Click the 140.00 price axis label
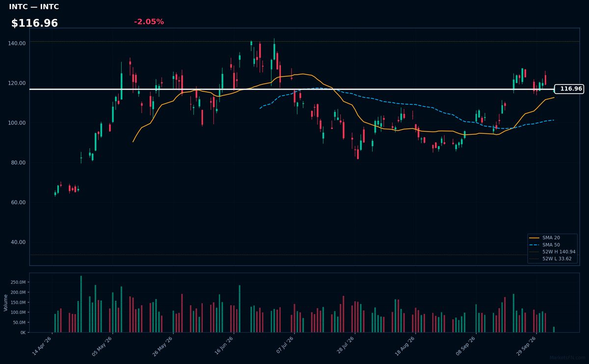Viewport: 589px width, 364px height. pos(17,43)
